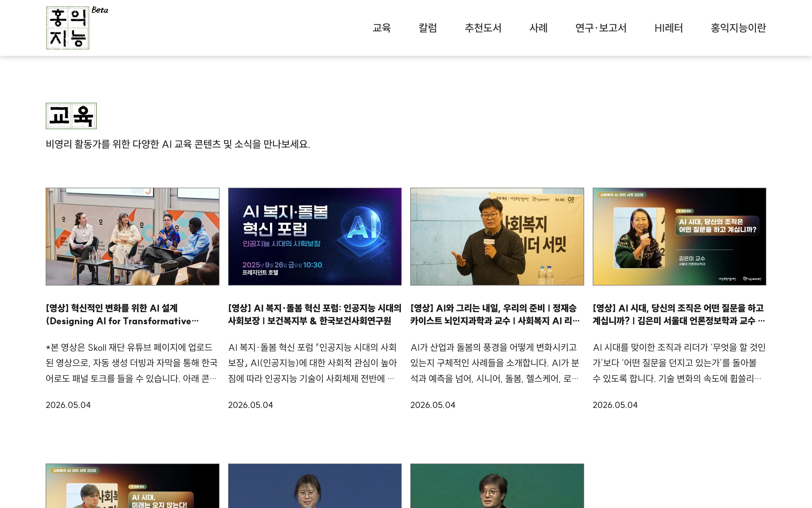
Task: Click the tagline '비영리 활동가를 위한 다양한 AI 교육 콘텐츠'
Action: pyautogui.click(x=178, y=144)
